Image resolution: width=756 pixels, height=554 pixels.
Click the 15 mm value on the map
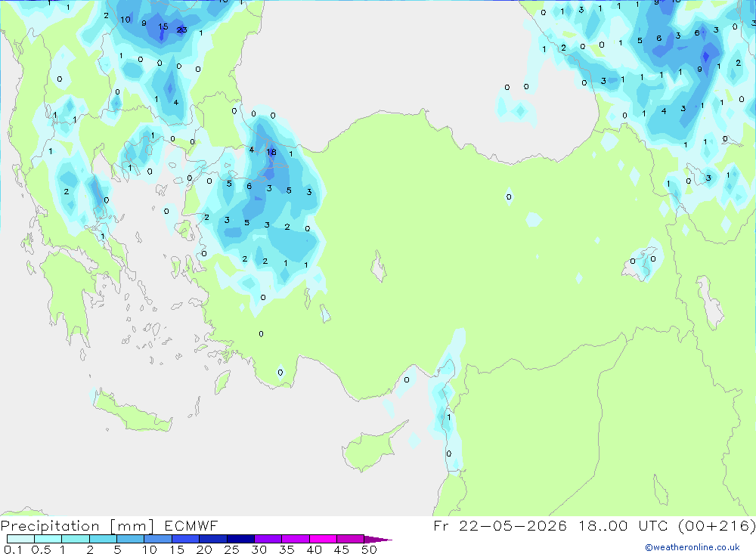click(163, 26)
